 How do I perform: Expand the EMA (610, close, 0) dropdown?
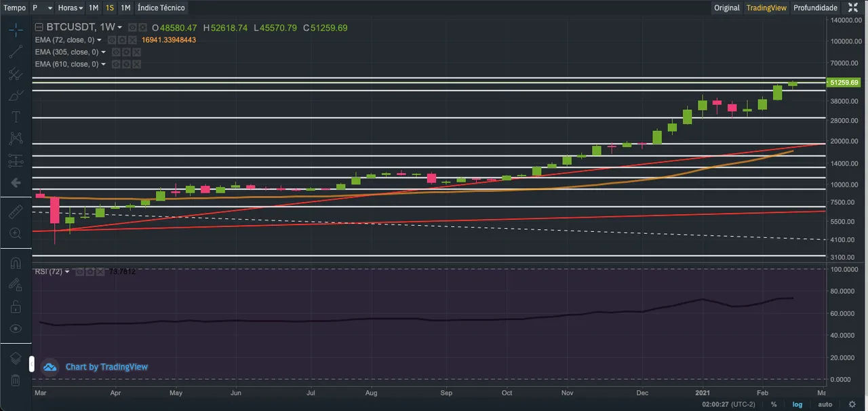pyautogui.click(x=103, y=64)
